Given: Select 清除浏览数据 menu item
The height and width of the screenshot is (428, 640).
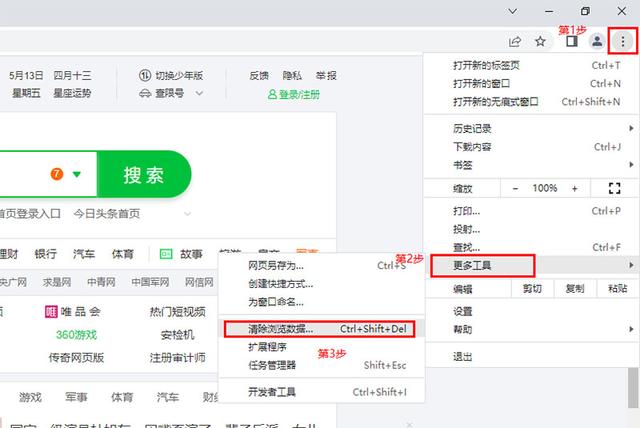Looking at the screenshot, I should tap(267, 328).
